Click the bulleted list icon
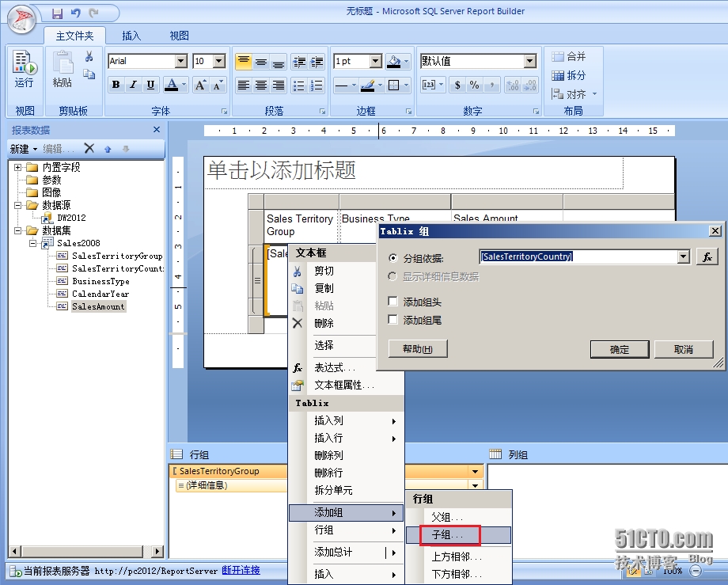728x585 pixels. [x=299, y=85]
